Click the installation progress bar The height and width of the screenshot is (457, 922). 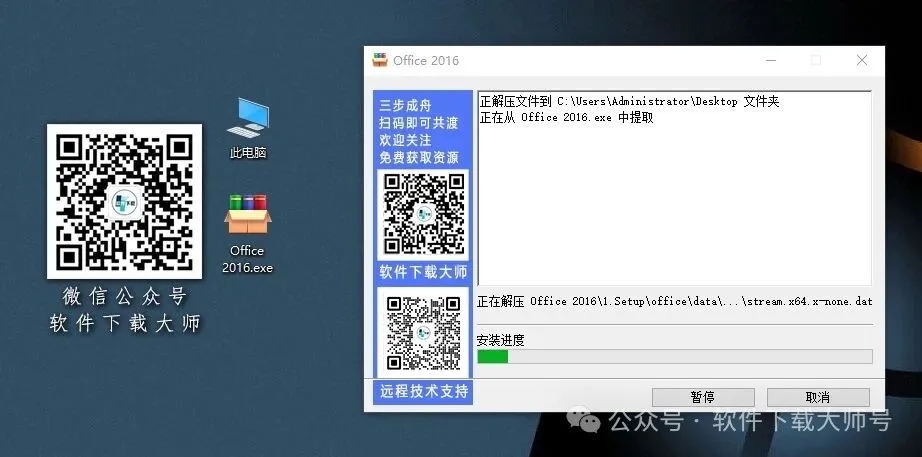[x=674, y=356]
